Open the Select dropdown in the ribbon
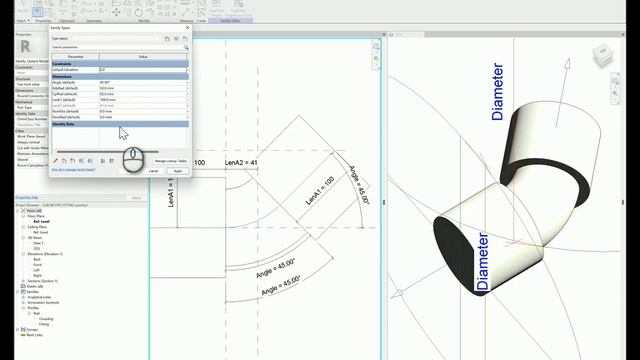640x360 pixels. [x=23, y=20]
